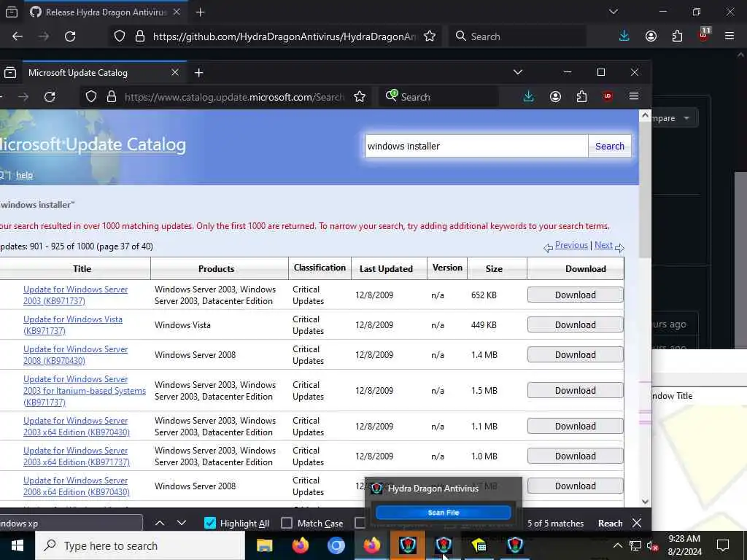Open Firefox View in the Update Catalog window
747x560 pixels.
coord(10,72)
